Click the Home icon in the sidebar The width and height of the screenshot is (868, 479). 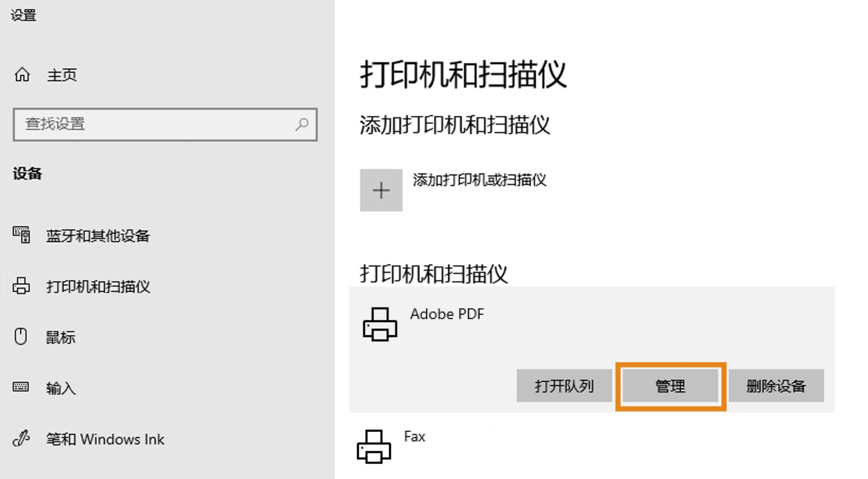click(x=21, y=75)
